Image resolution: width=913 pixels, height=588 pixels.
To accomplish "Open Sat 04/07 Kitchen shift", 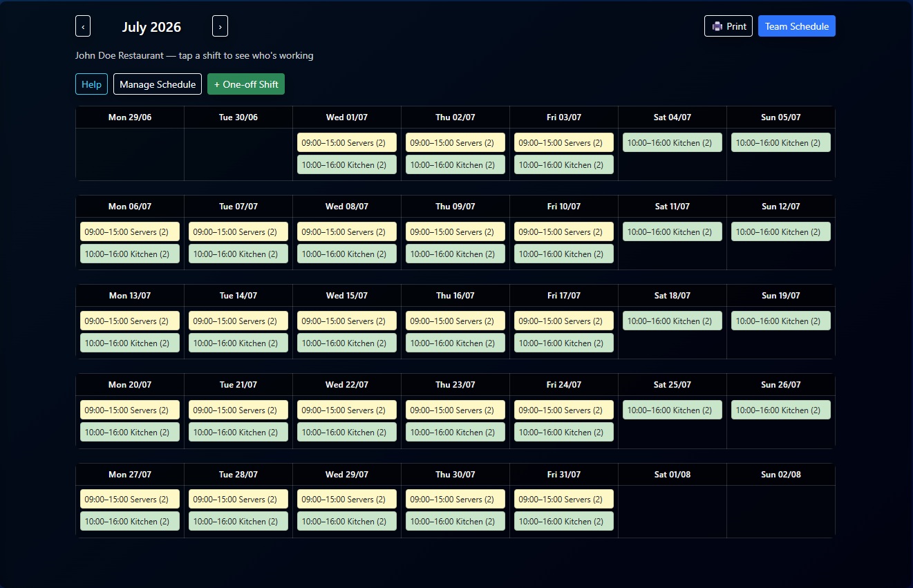I will [672, 142].
